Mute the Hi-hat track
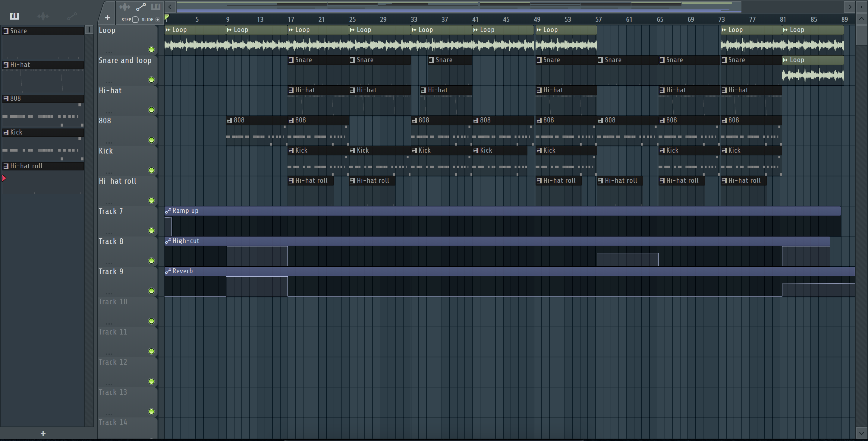This screenshot has width=868, height=441. click(152, 110)
